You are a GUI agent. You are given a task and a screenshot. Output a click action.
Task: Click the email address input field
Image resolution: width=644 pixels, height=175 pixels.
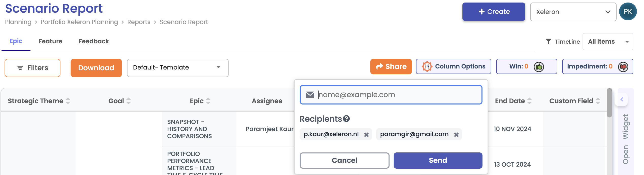tap(399, 95)
